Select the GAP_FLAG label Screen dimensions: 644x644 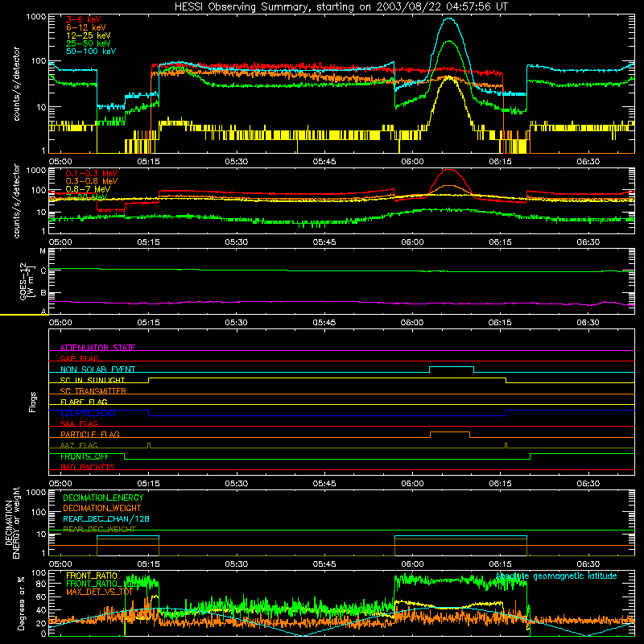click(x=79, y=358)
